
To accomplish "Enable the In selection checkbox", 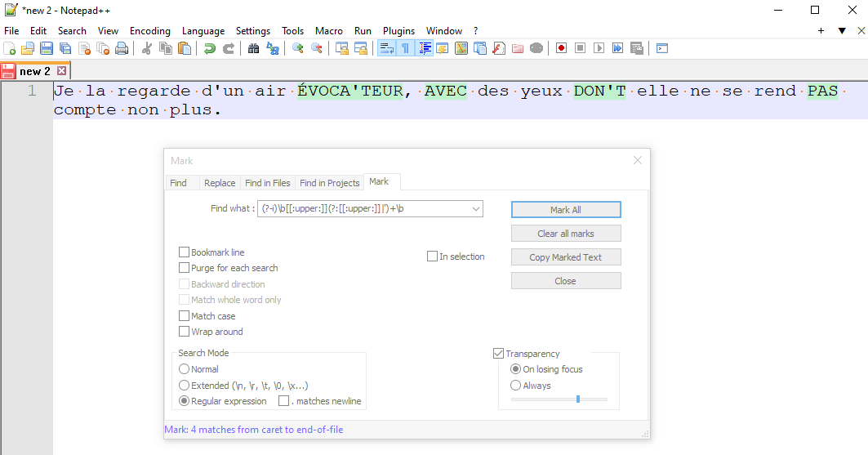I will (x=432, y=256).
